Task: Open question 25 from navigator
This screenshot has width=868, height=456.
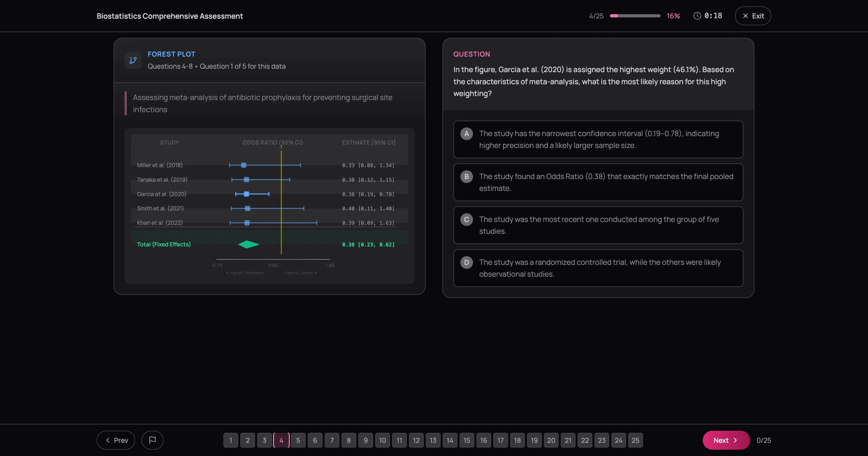Action: coord(636,440)
